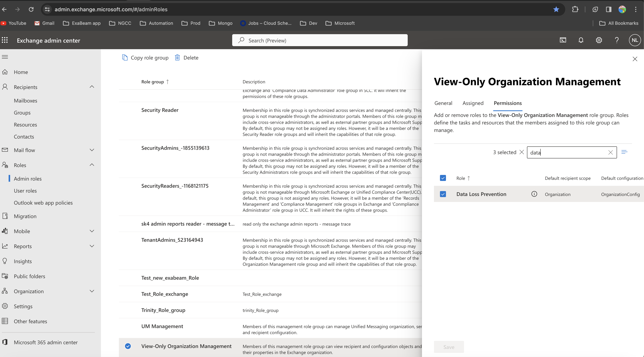The width and height of the screenshot is (644, 357).
Task: Click Data Loss Prevention info icon
Action: click(x=534, y=194)
